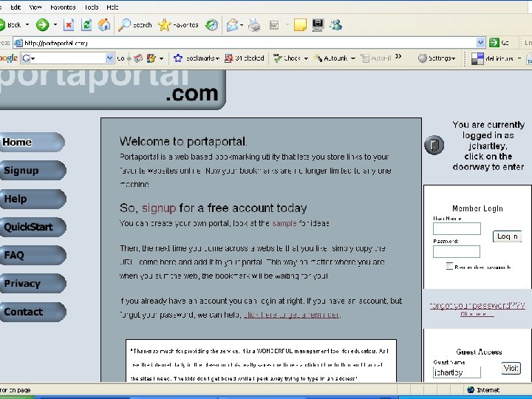Image resolution: width=532 pixels, height=399 pixels.
Task: Click the Refresh page icon
Action: (x=86, y=25)
